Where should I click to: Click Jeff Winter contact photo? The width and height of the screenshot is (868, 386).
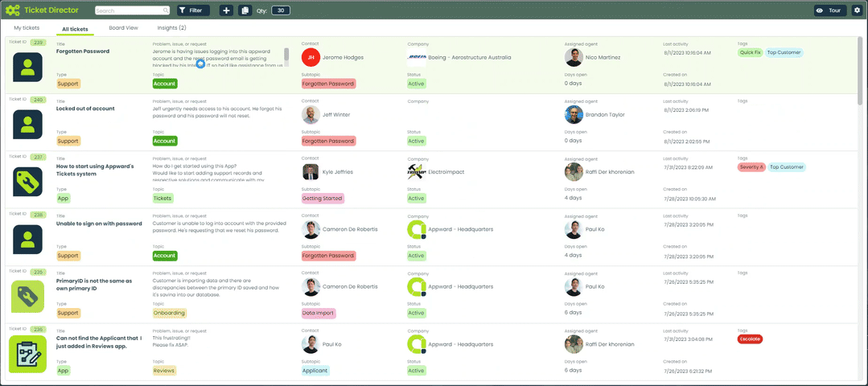point(311,114)
